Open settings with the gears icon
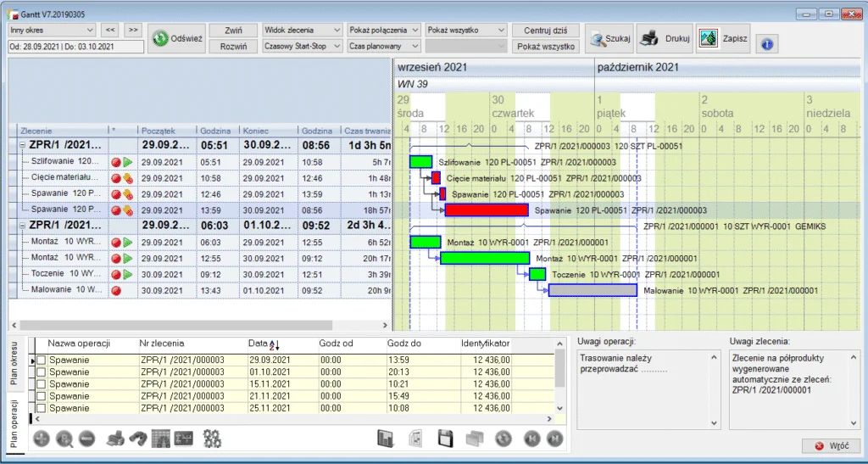Image resolution: width=868 pixels, height=464 pixels. coord(212,439)
